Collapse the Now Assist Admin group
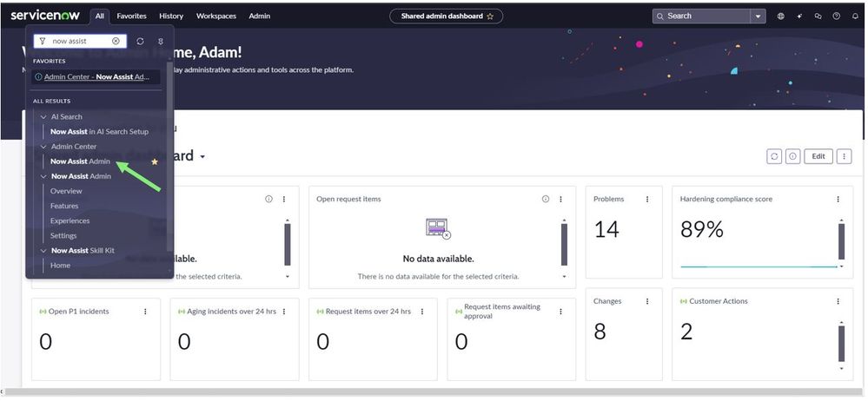Image resolution: width=868 pixels, height=401 pixels. point(43,176)
